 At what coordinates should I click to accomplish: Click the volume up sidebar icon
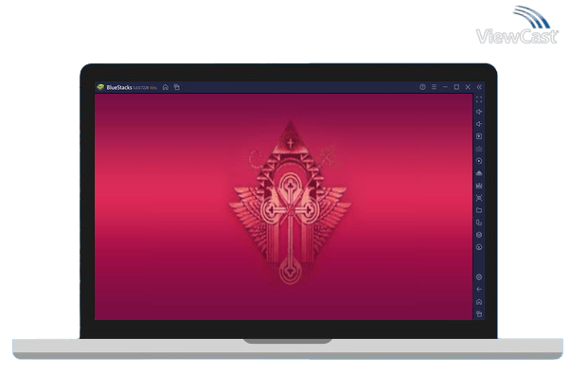pyautogui.click(x=479, y=112)
